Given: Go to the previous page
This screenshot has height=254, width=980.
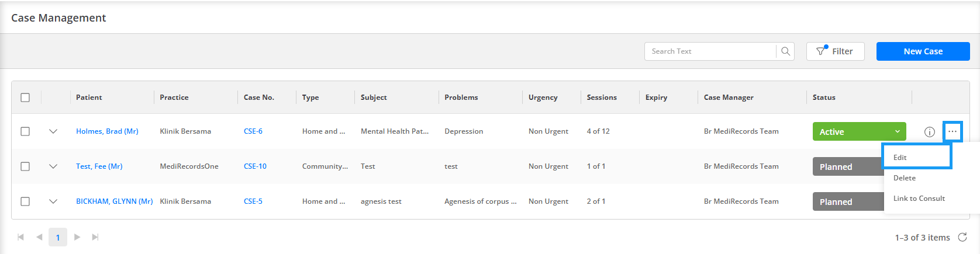Looking at the screenshot, I should [x=39, y=237].
